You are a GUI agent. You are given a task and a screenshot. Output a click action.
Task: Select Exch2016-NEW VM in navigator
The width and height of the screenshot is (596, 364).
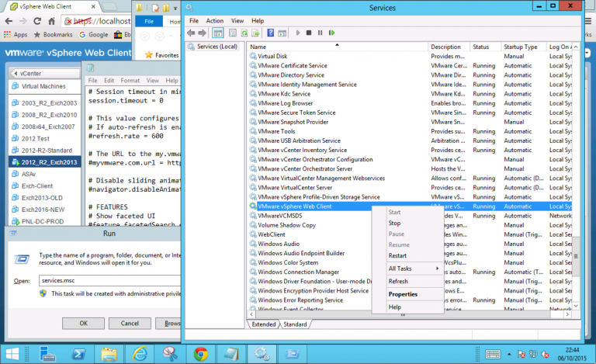[x=44, y=210]
